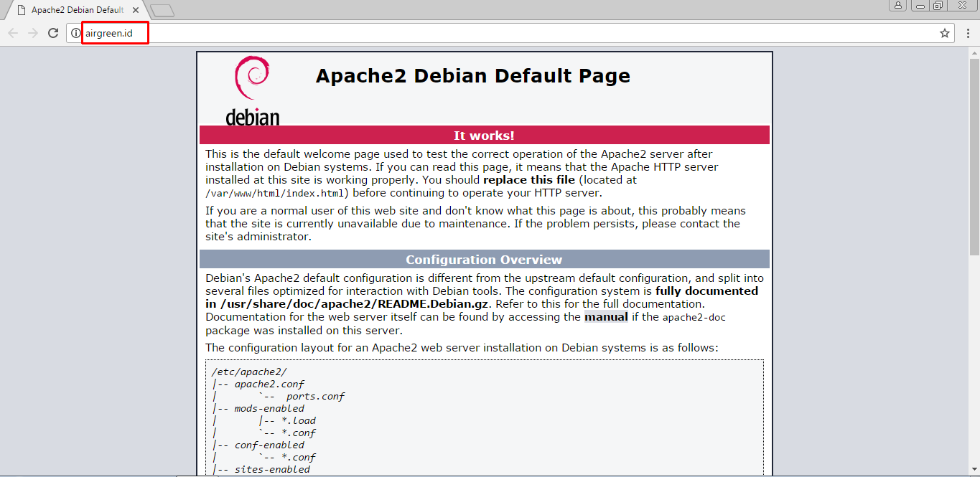Click the Configuration Overview header
980x477 pixels.
coord(485,260)
